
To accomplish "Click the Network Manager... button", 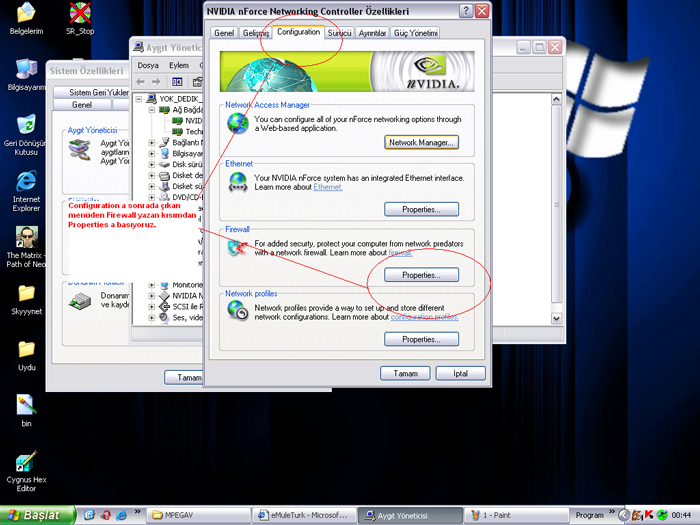I will click(421, 142).
